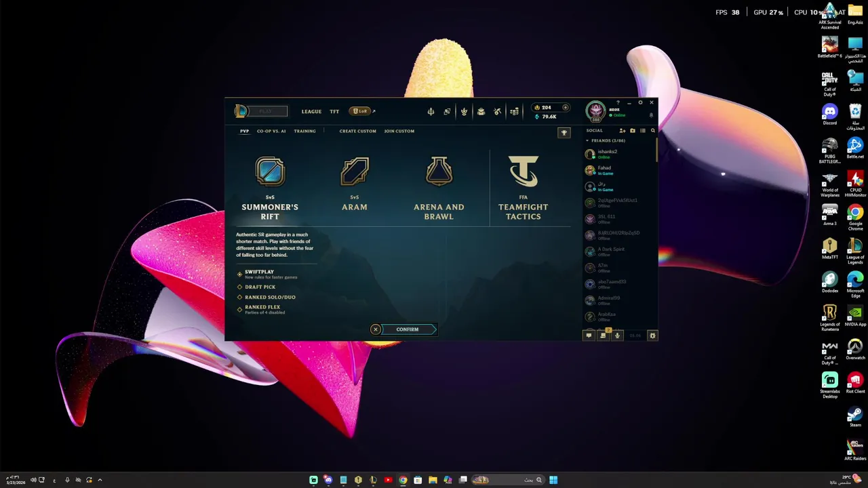Open Riot Client desktop shortcut
Screen dimensions: 868x488
click(855, 383)
